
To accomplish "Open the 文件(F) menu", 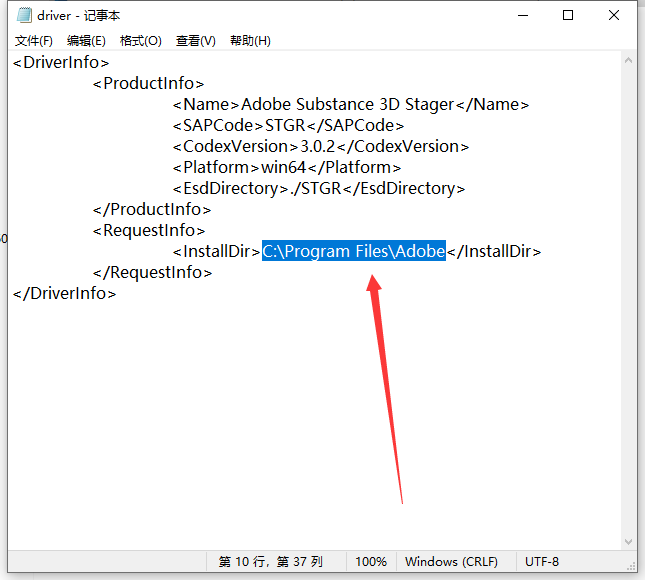I will click(34, 41).
